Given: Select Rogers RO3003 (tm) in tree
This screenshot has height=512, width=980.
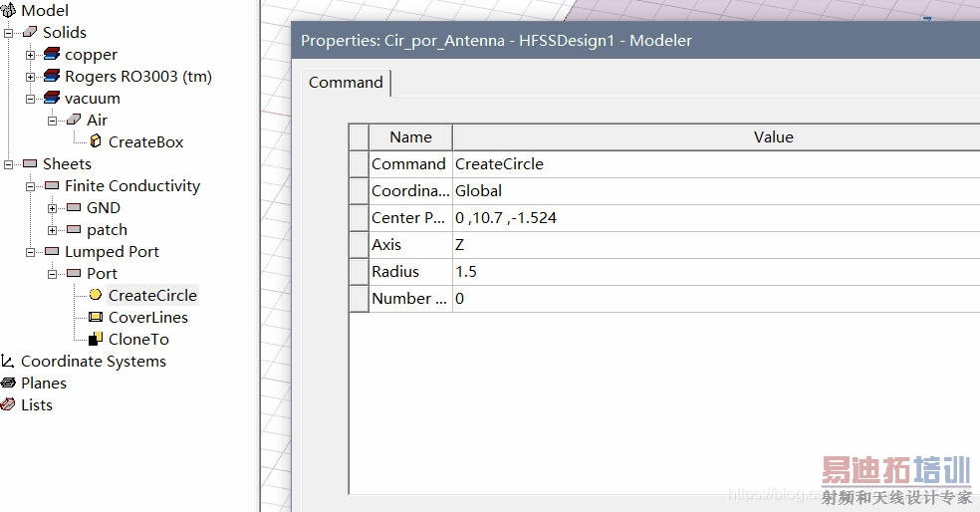Looking at the screenshot, I should 138,77.
